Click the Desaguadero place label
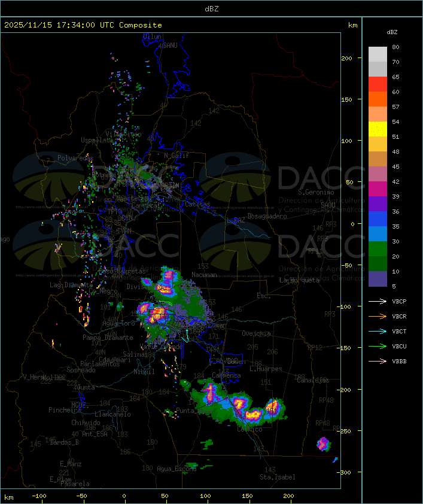The image size is (423, 504). click(x=267, y=216)
